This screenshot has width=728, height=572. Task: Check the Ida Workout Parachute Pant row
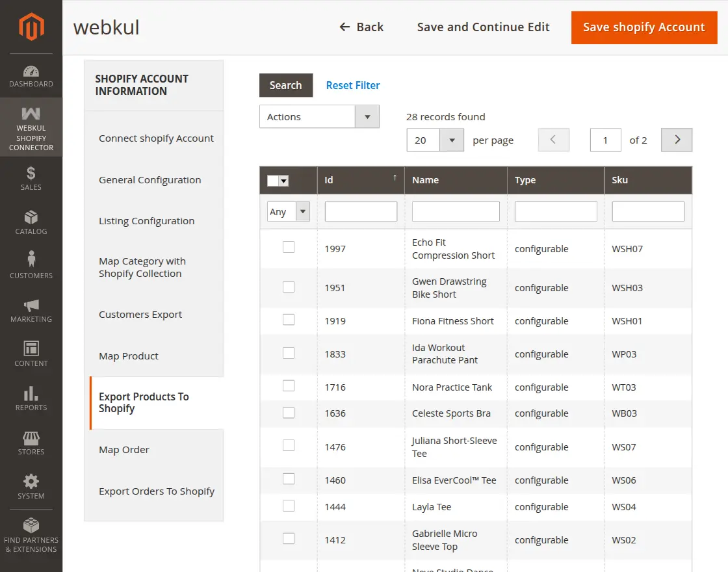click(x=289, y=353)
